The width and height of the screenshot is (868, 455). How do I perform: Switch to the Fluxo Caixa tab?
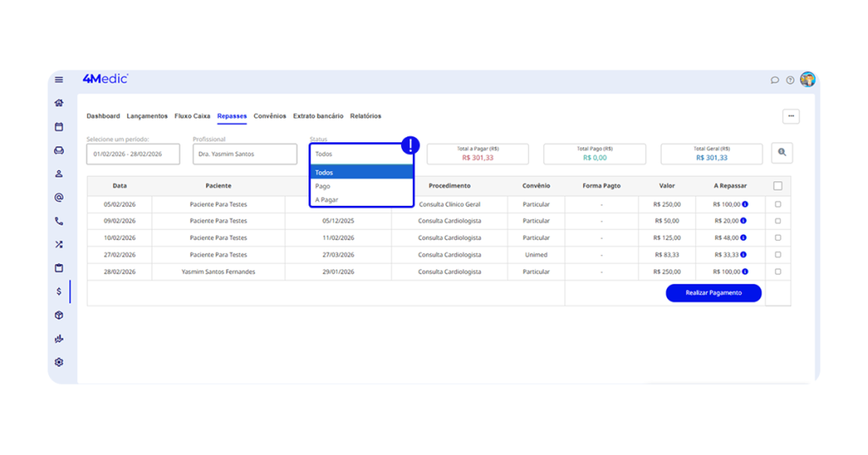pyautogui.click(x=192, y=116)
